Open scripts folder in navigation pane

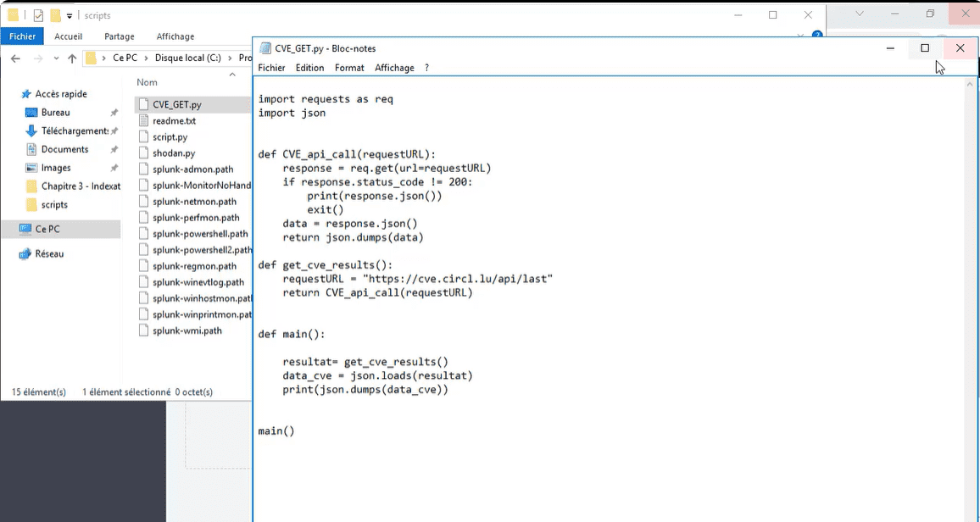54,204
